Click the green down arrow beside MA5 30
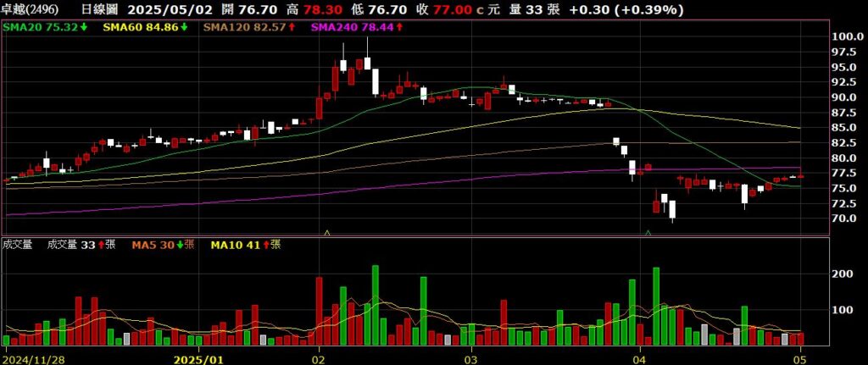Viewport: 868px width, 365px height. [x=179, y=244]
